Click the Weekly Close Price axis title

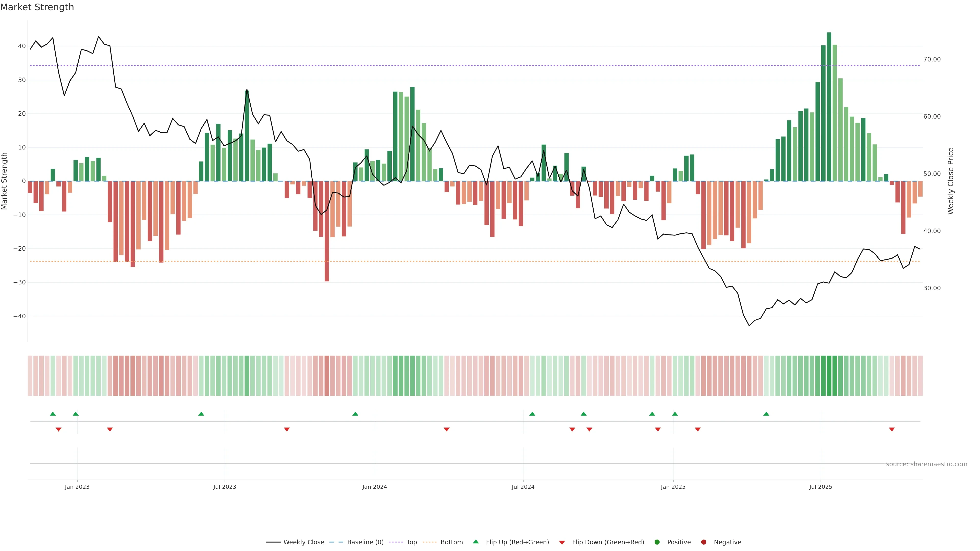point(951,181)
